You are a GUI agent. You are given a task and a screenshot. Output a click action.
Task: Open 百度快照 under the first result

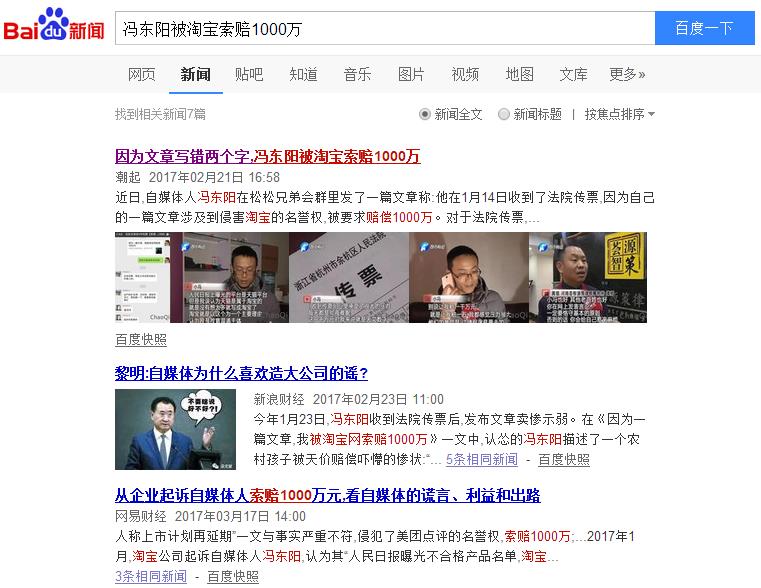pyautogui.click(x=141, y=340)
